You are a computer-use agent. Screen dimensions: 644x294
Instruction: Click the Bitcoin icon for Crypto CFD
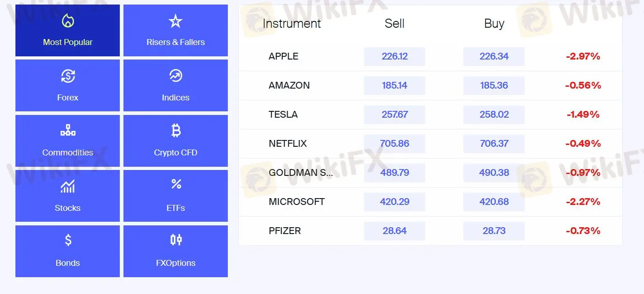[176, 131]
